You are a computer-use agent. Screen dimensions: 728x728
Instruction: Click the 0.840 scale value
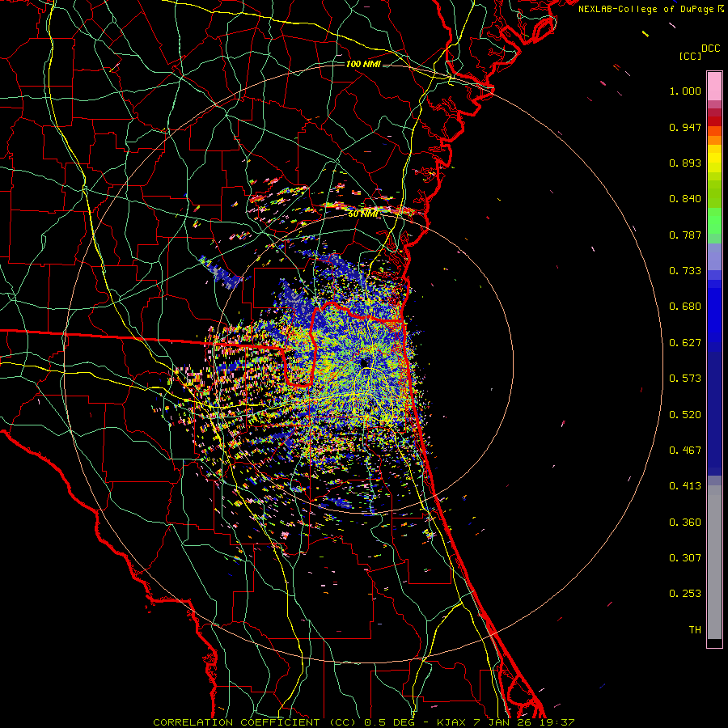click(685, 199)
